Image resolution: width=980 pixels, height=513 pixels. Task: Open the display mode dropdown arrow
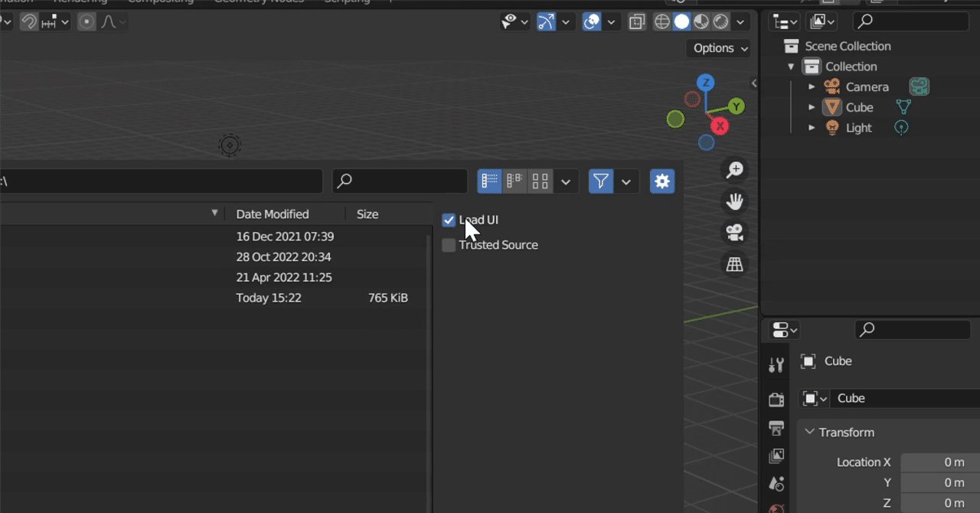coord(566,181)
